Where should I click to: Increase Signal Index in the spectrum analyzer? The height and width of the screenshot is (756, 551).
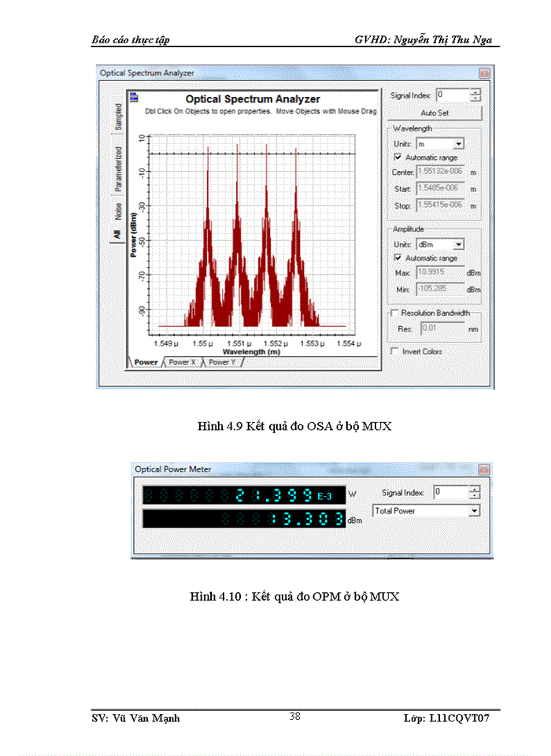pos(475,91)
